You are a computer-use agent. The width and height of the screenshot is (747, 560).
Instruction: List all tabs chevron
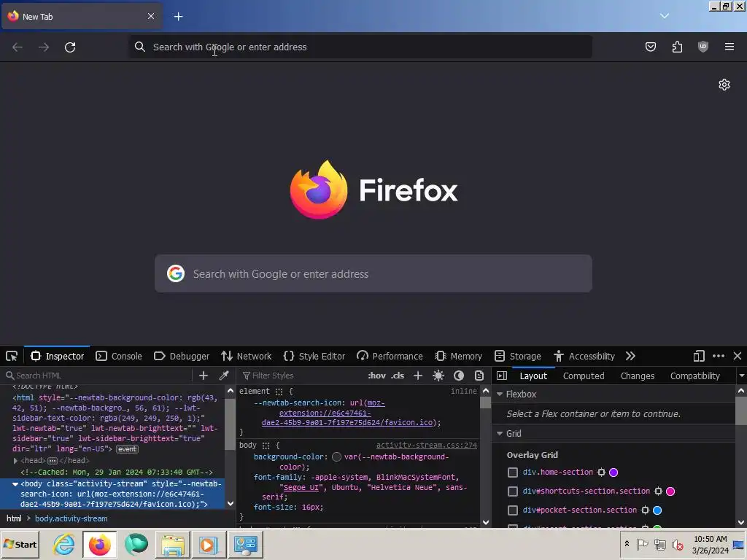[665, 16]
